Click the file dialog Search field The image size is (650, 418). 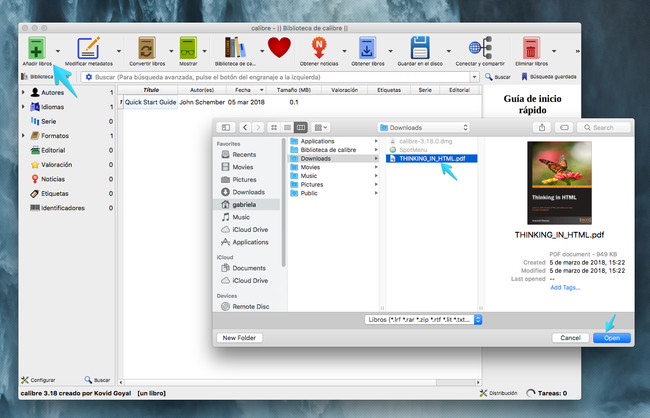[x=606, y=127]
